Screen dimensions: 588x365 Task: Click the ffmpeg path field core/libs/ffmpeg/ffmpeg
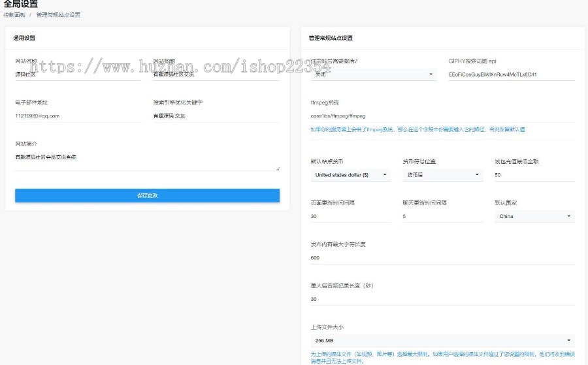coord(442,116)
